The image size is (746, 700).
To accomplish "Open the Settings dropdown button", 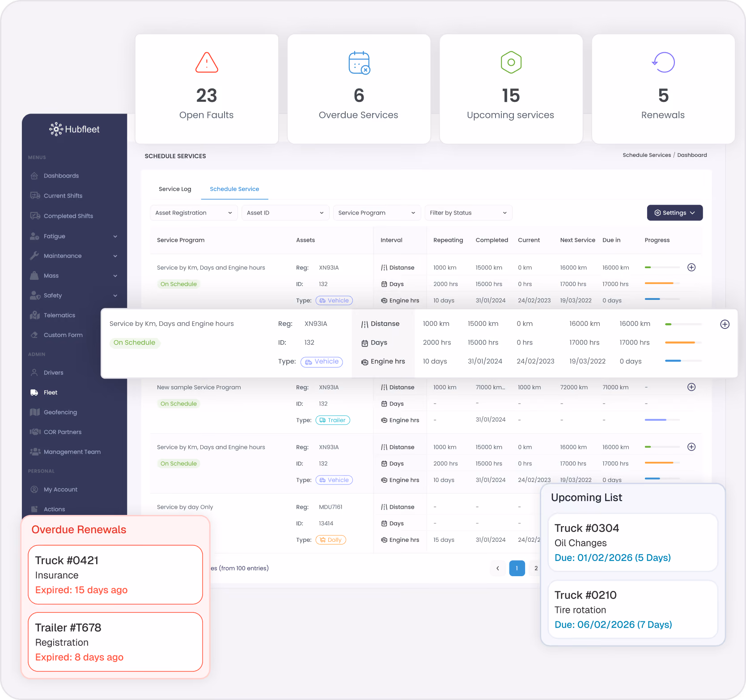I will point(675,213).
